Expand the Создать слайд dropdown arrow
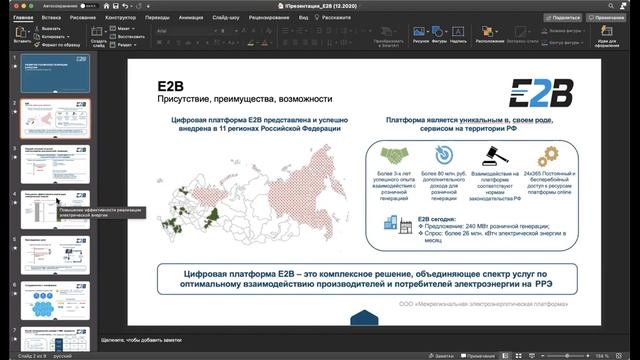This screenshot has height=360, width=640. click(x=105, y=31)
